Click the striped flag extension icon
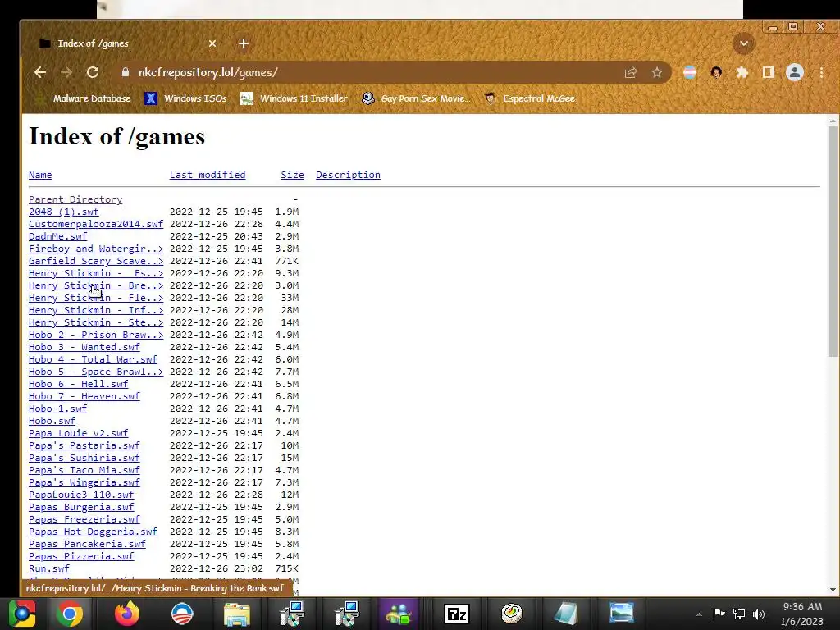 (x=689, y=72)
